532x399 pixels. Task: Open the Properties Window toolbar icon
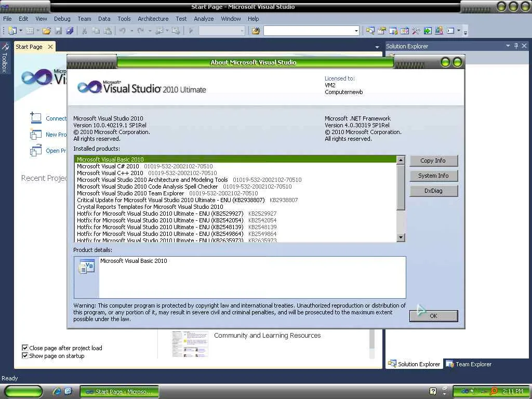(x=382, y=31)
